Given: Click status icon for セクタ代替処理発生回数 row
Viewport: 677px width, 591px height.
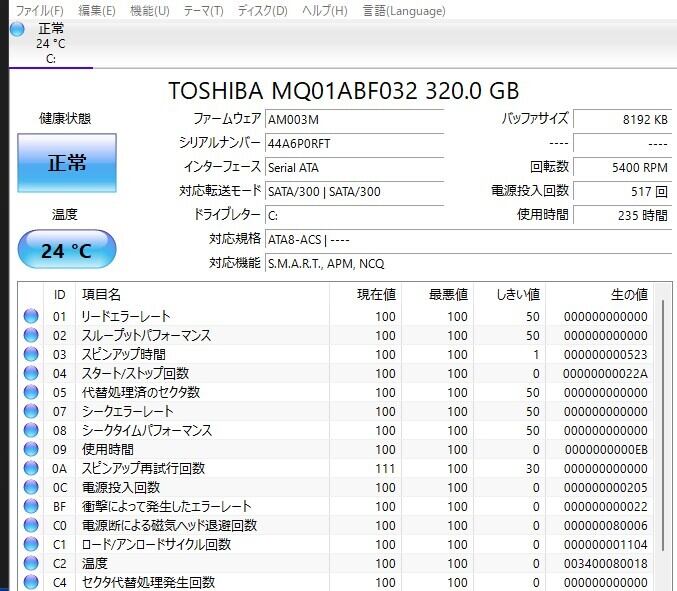Looking at the screenshot, I should [31, 582].
